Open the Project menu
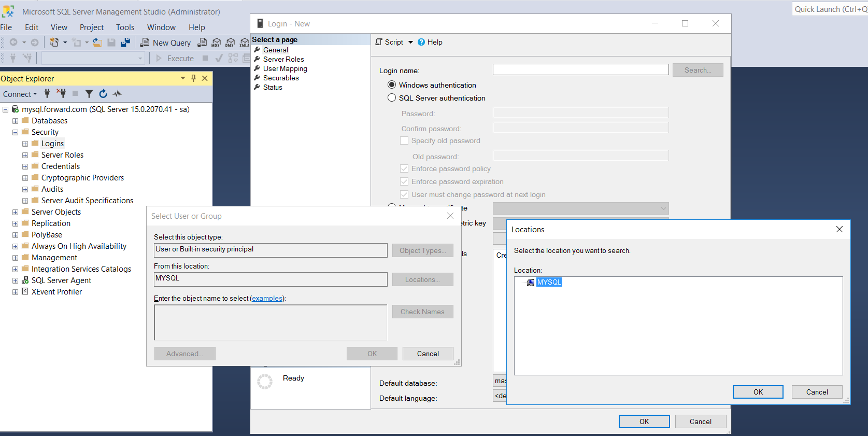Viewport: 868px width, 436px height. click(92, 27)
